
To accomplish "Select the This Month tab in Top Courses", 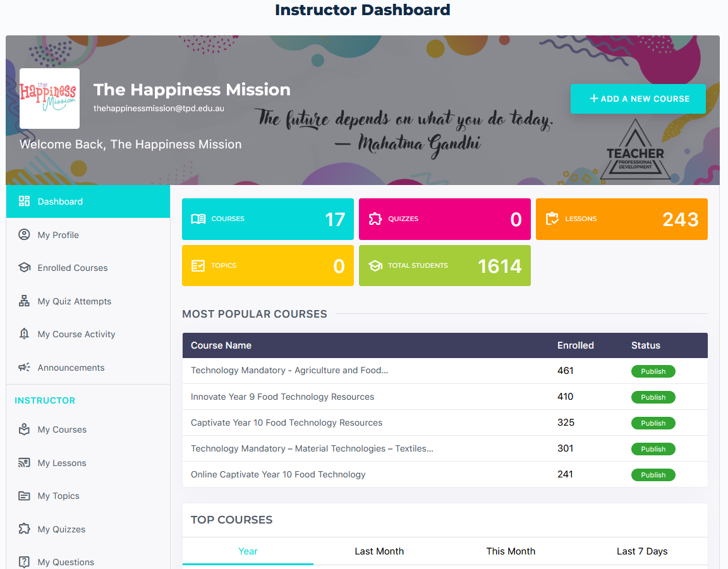I will click(x=511, y=551).
